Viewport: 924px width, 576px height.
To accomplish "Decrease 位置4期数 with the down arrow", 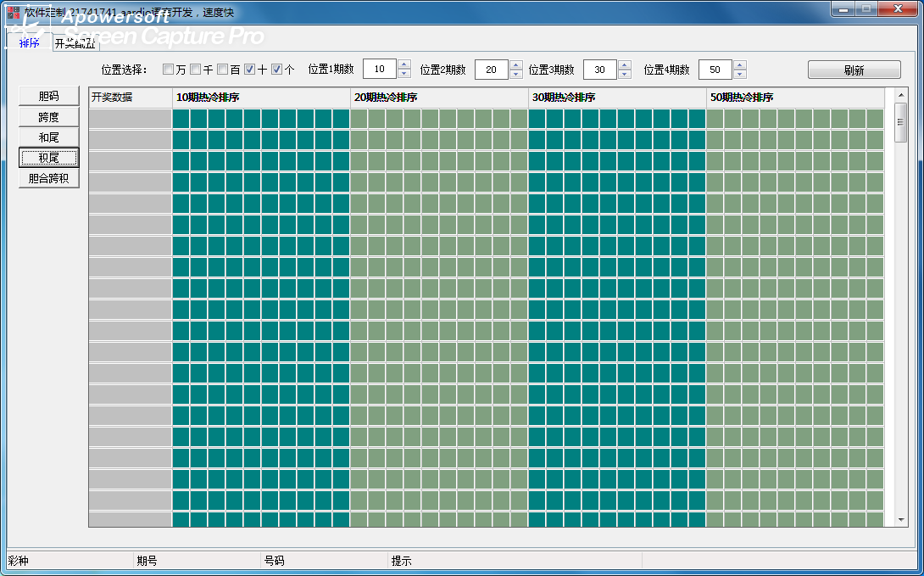I will [x=740, y=75].
